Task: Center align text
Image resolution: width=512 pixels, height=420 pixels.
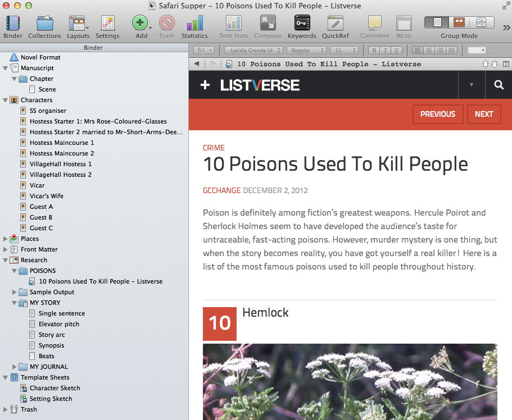Action: tap(429, 51)
